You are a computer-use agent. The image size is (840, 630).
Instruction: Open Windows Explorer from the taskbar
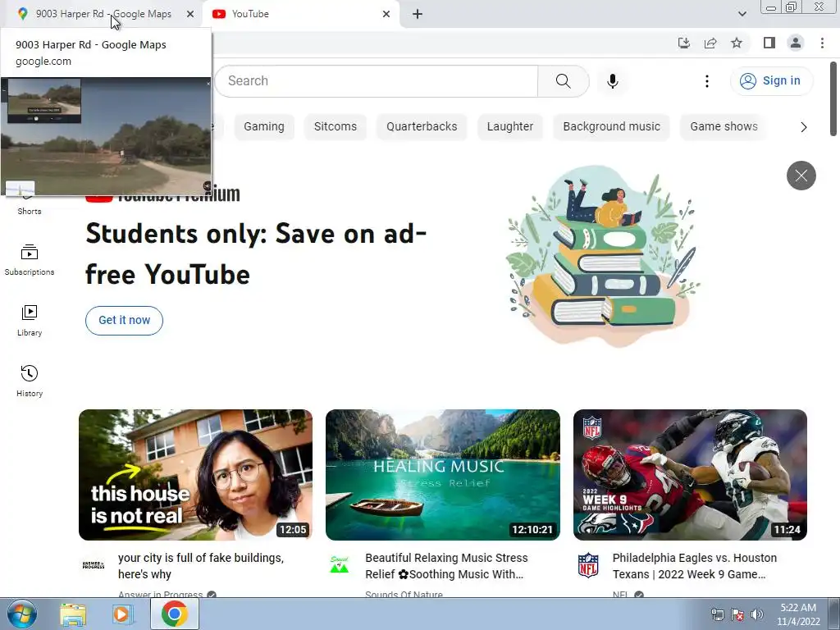(73, 614)
